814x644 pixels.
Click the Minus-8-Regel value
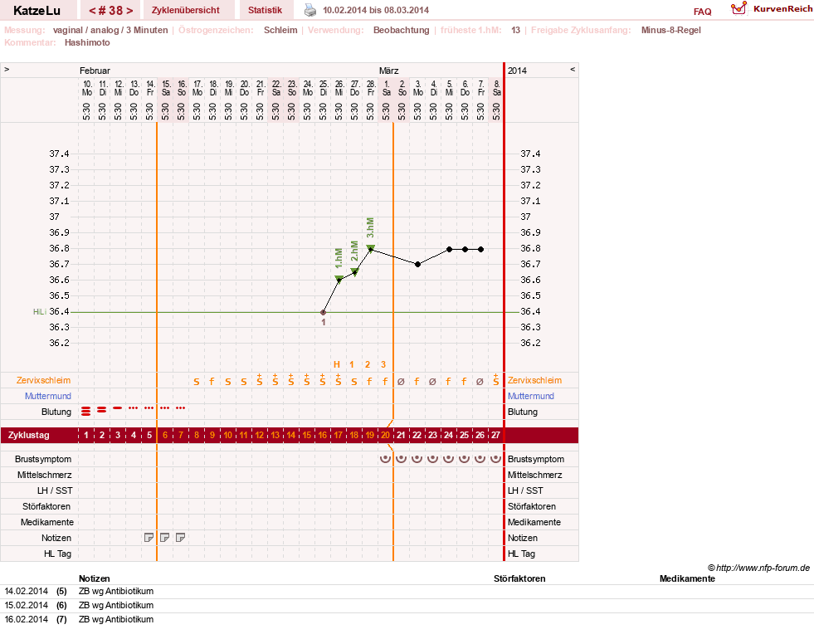670,30
